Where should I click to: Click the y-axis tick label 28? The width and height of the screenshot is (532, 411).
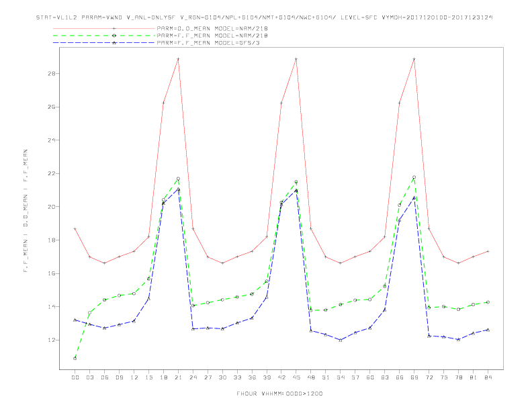pos(52,74)
